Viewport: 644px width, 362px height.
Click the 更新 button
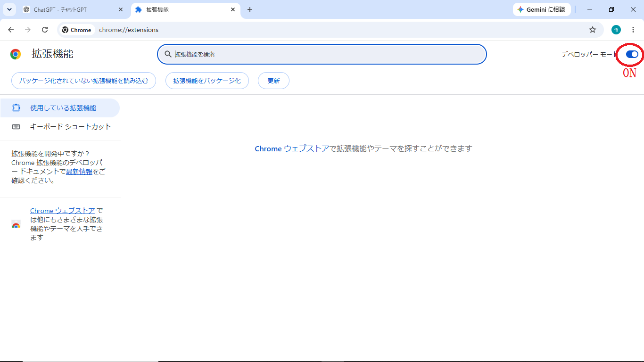[x=273, y=81]
